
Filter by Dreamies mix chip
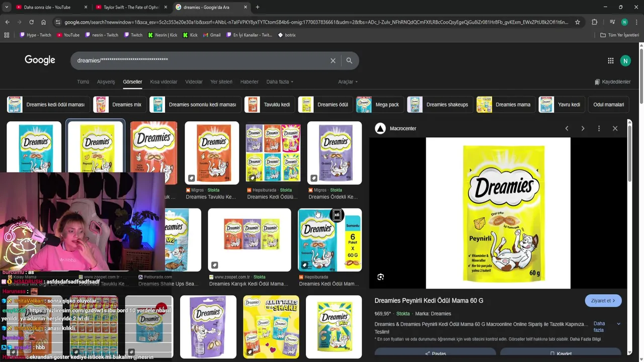click(120, 105)
